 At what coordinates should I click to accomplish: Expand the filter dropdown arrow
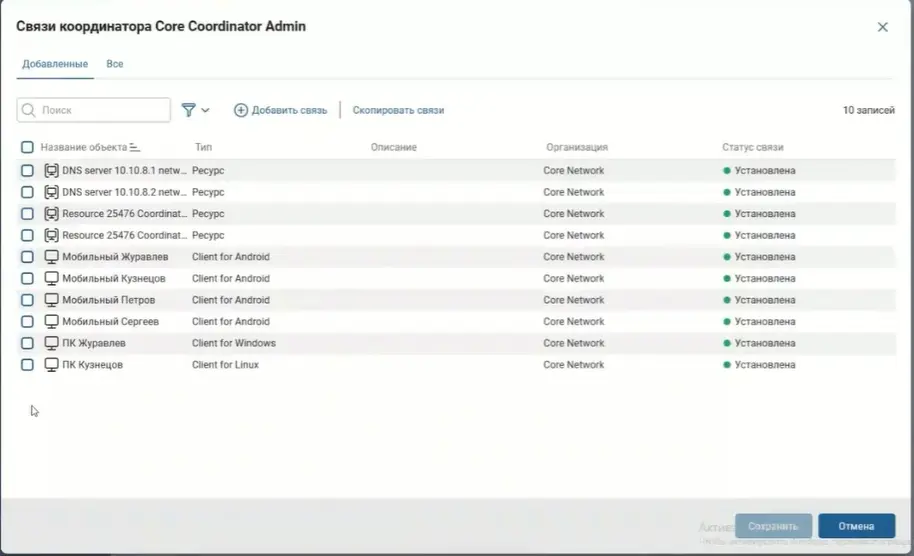click(206, 110)
